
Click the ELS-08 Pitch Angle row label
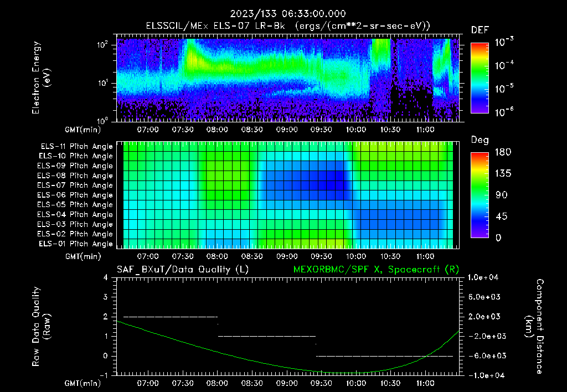75,176
